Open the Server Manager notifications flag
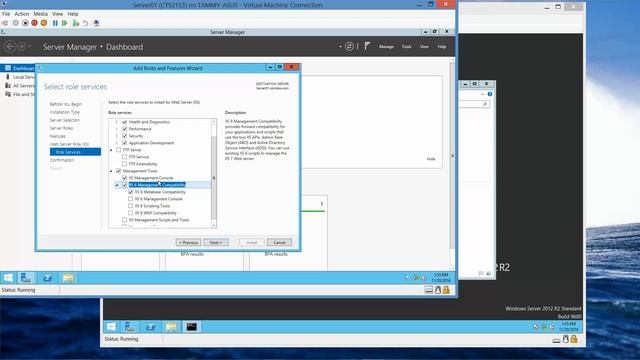 367,46
